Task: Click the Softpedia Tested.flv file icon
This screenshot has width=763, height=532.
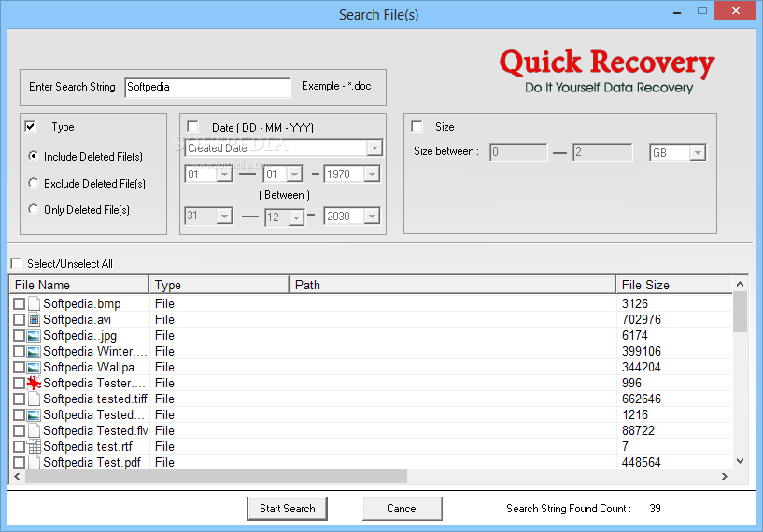Action: [x=34, y=430]
